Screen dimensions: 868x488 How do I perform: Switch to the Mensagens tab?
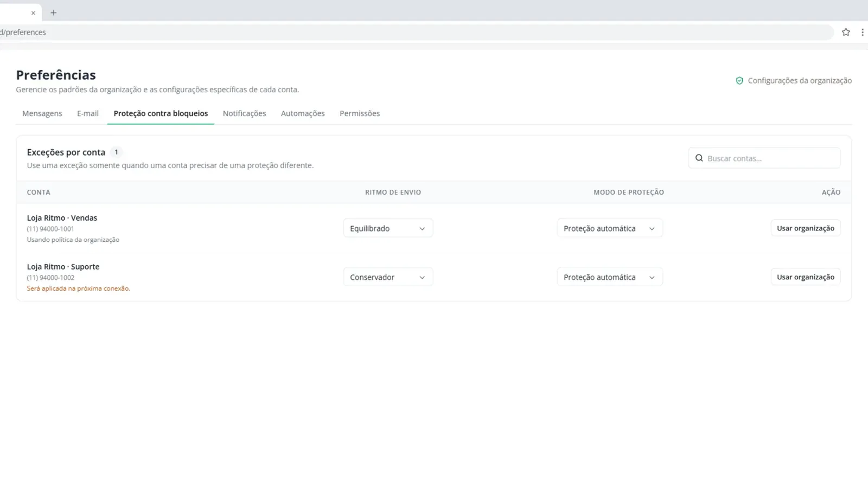point(42,113)
